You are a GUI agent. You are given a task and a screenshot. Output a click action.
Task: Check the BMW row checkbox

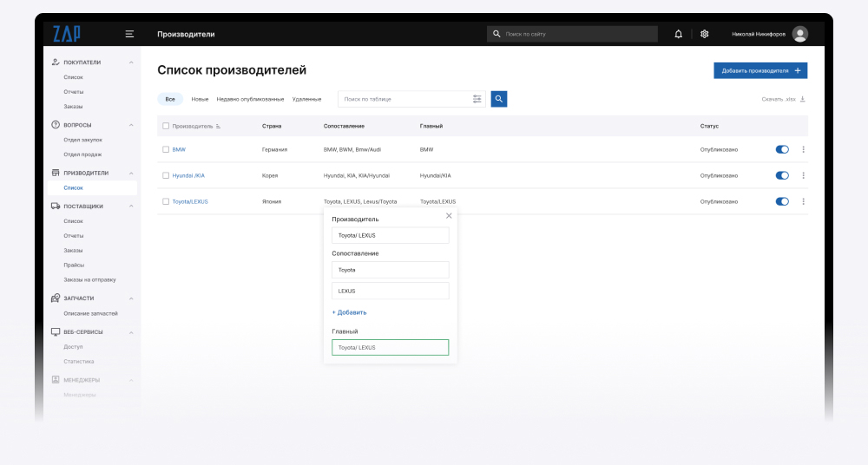tap(166, 149)
